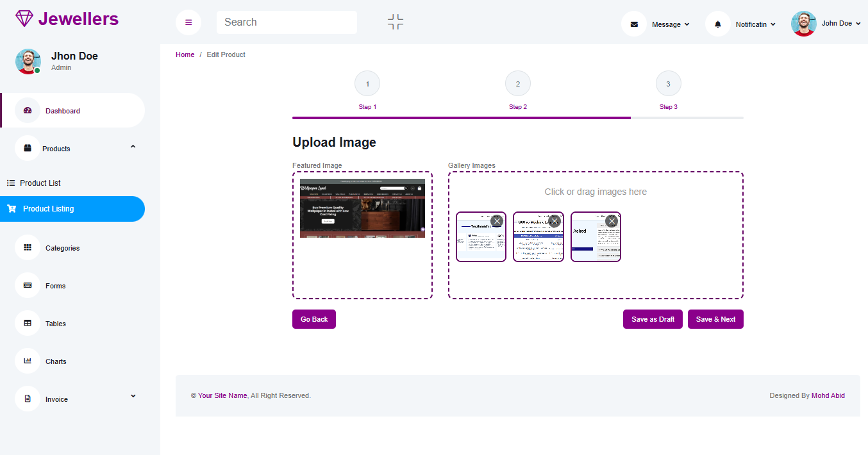Open the Dashboard gauge icon
The width and height of the screenshot is (868, 455).
[28, 110]
